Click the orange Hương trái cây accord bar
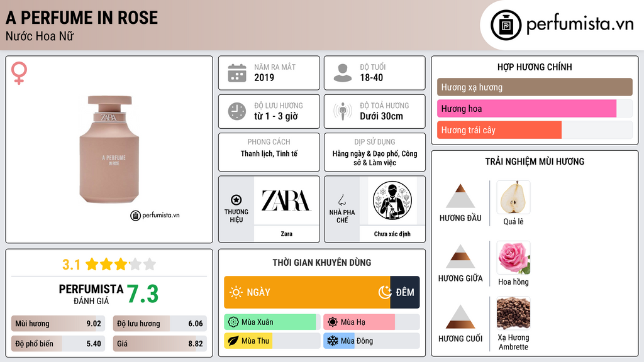Screen dimensions: 644x362 [x=499, y=130]
